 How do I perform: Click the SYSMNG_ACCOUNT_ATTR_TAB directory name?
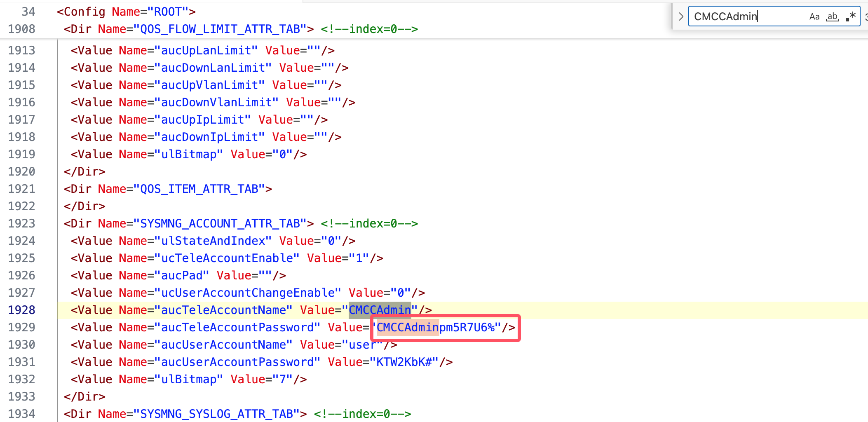pos(220,223)
